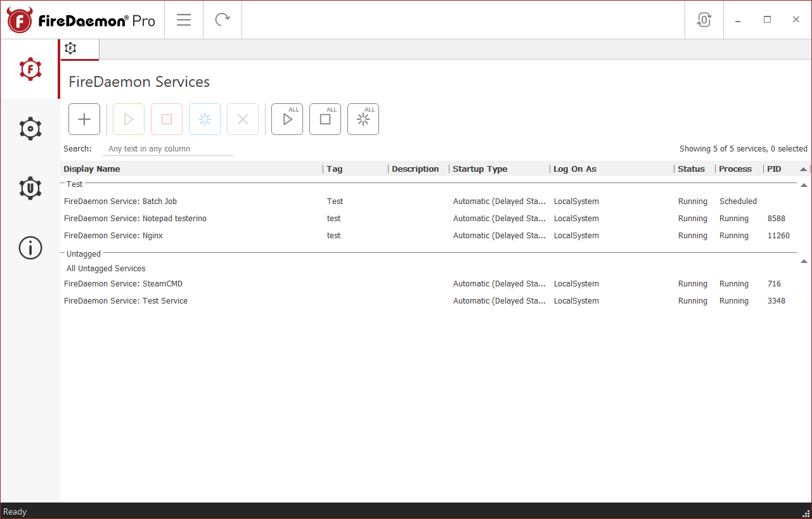Click the refresh services arrow icon
812x519 pixels.
tap(222, 20)
